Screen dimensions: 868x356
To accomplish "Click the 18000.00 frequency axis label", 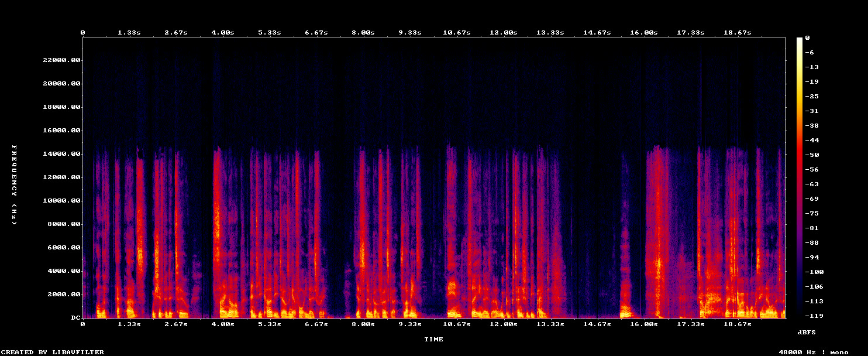I will click(61, 107).
